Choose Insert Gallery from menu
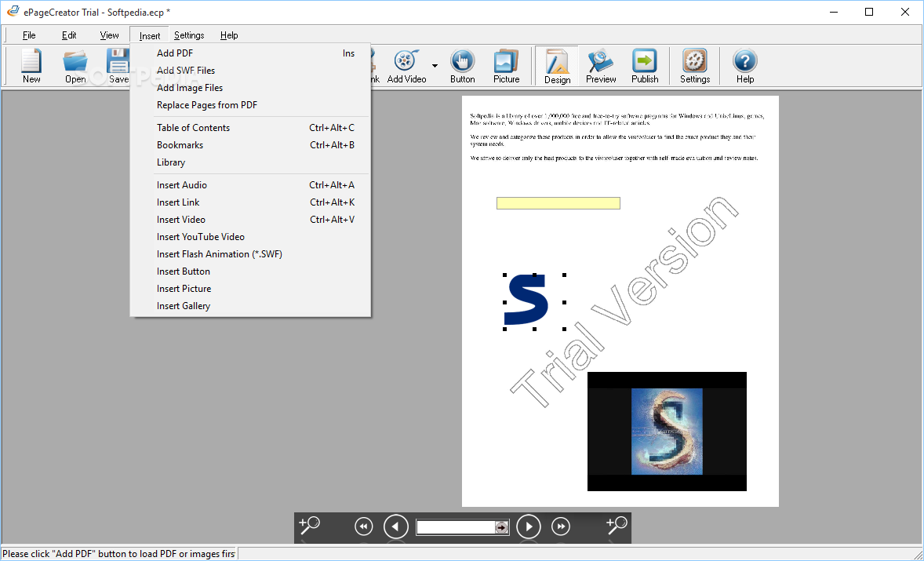Viewport: 924px width, 561px height. coord(250,306)
